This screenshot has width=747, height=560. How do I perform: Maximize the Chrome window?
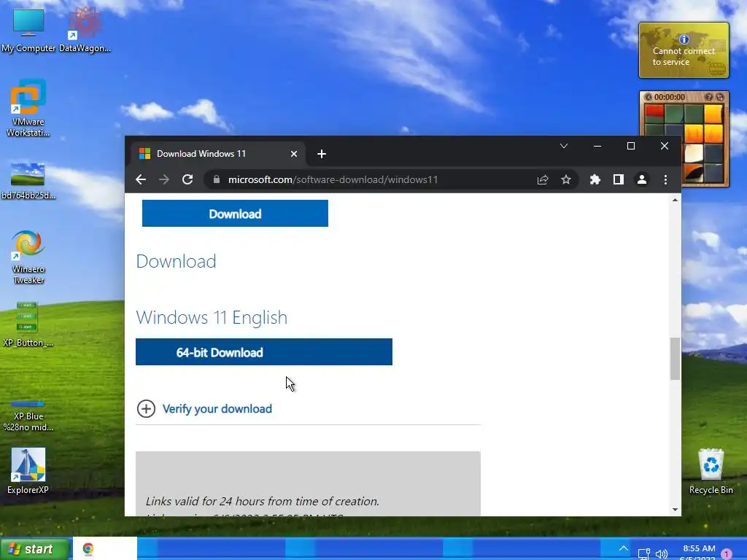click(631, 146)
